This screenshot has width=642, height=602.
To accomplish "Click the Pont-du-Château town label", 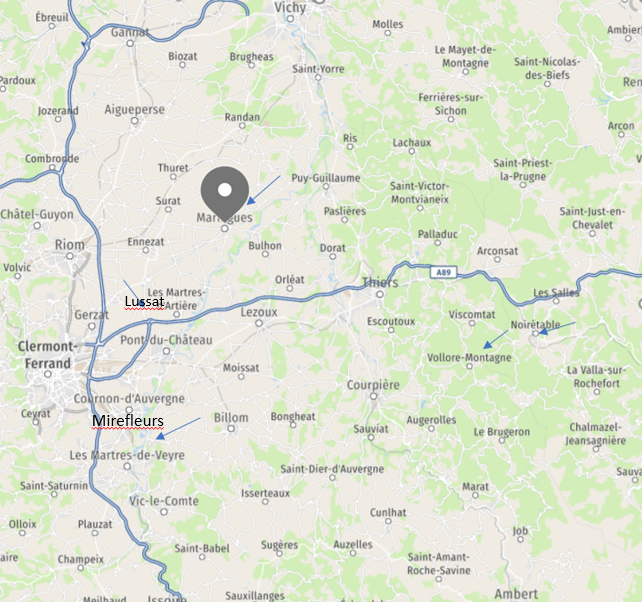I will [166, 340].
